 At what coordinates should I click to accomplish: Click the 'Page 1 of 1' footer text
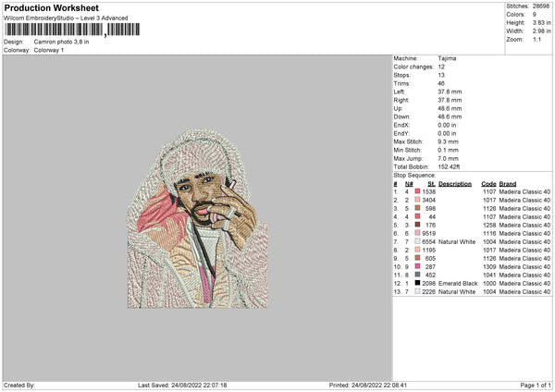coord(536,385)
